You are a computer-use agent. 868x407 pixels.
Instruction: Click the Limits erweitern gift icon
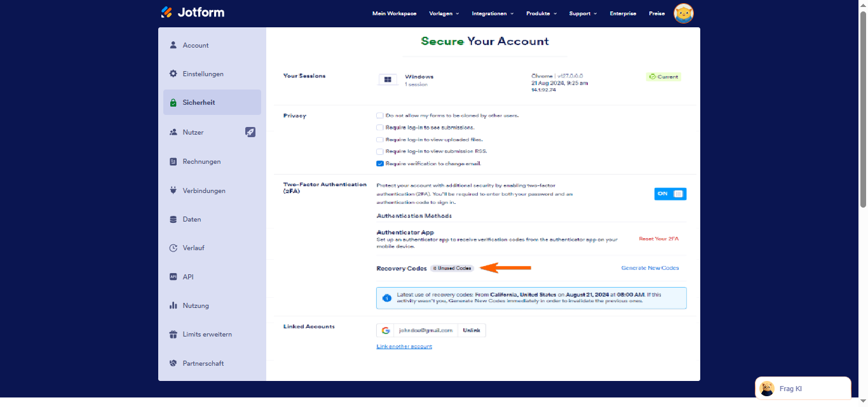(x=173, y=334)
